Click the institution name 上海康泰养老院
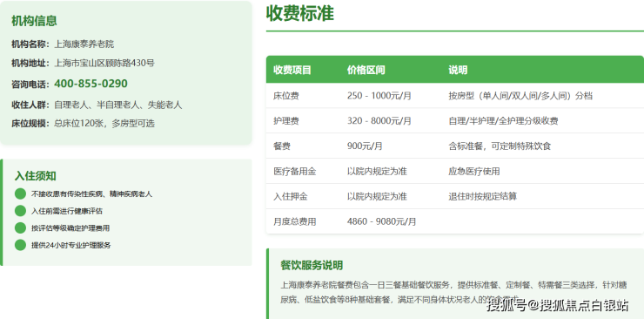This screenshot has width=644, height=319. [x=84, y=44]
